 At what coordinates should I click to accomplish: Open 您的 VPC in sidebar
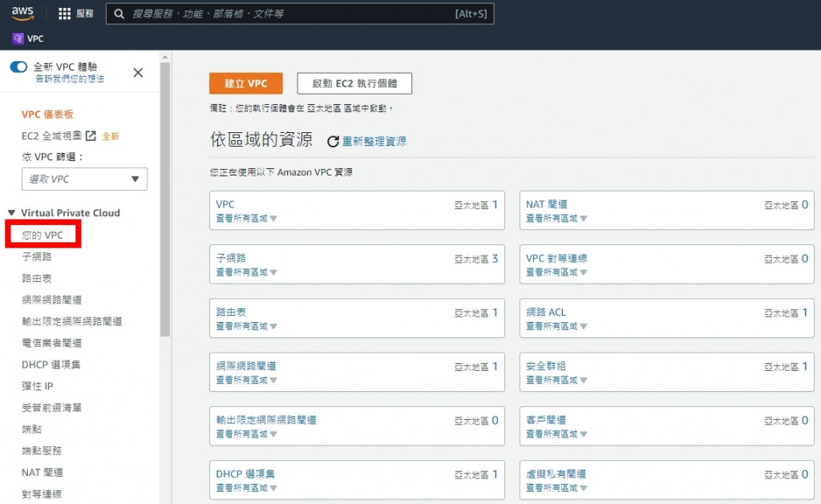coord(42,235)
